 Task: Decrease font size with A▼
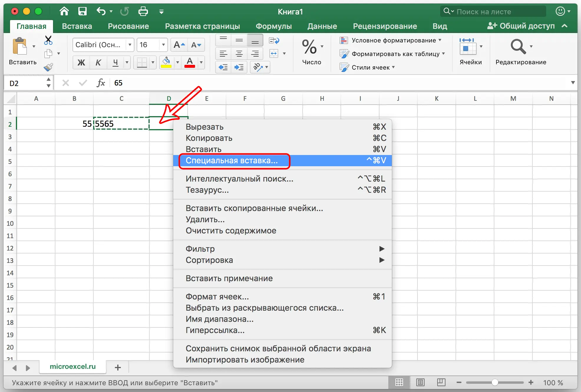pyautogui.click(x=196, y=45)
